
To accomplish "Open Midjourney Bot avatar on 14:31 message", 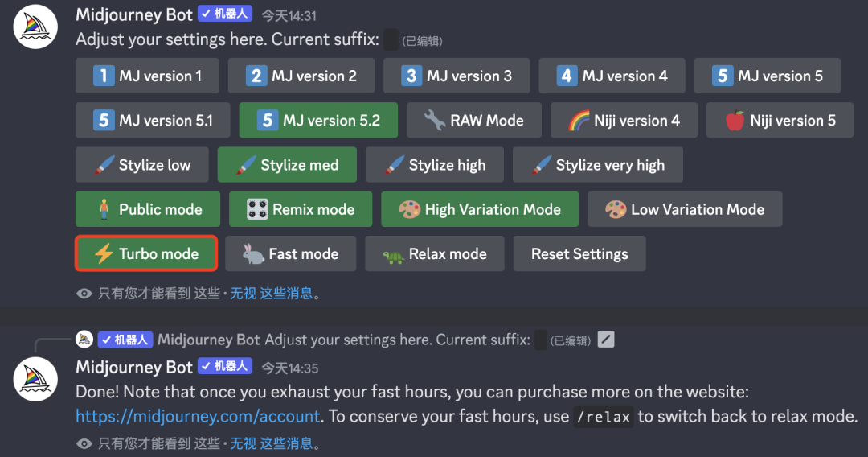I will [35, 27].
